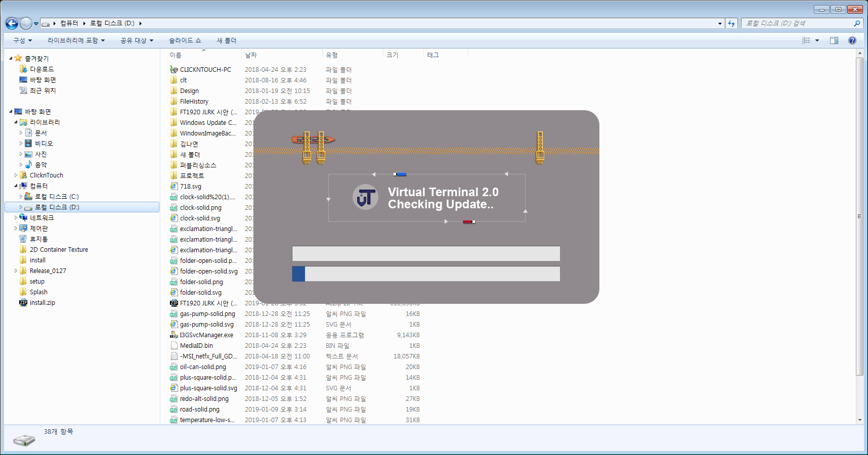Open the 라이브러리에 포함 menu

(76, 40)
